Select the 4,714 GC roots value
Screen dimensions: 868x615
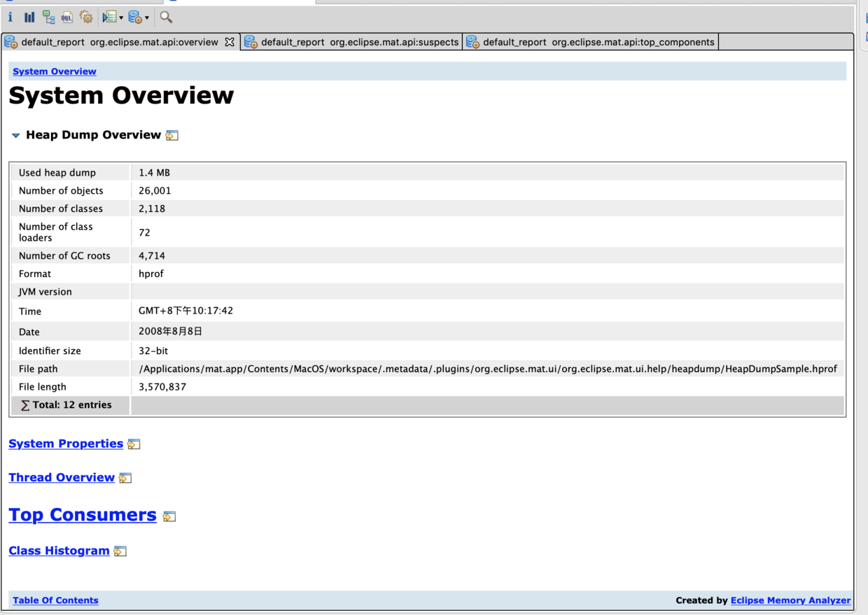click(152, 255)
